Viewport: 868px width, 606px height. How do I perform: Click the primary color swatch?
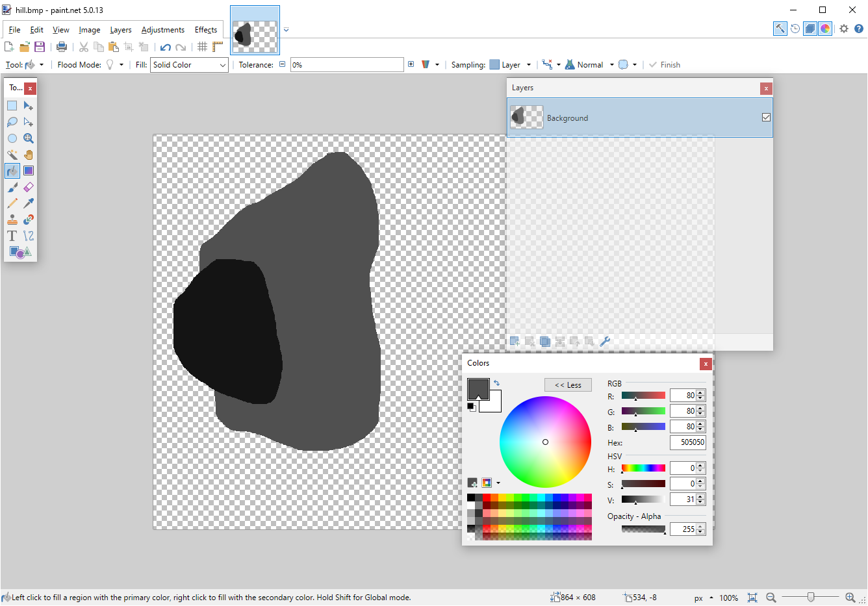[x=477, y=388]
